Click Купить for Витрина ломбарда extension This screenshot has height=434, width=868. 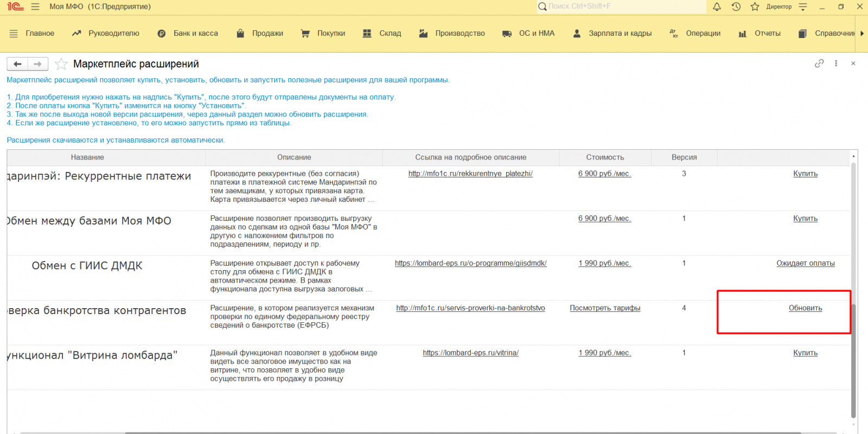pos(805,353)
